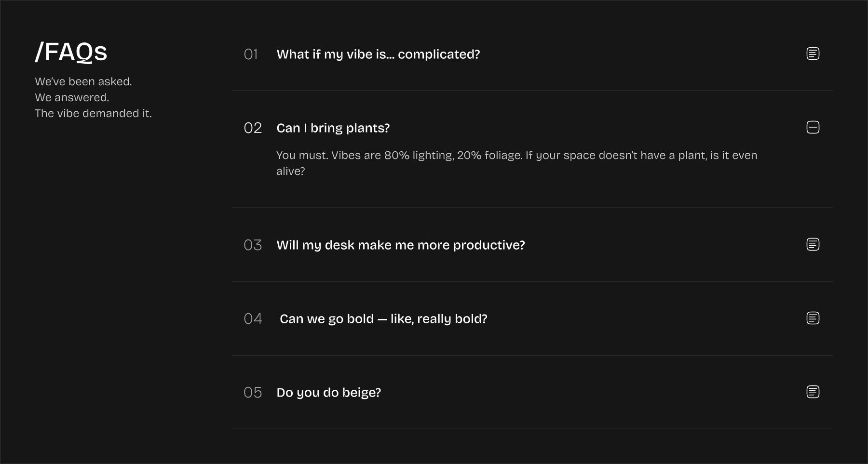868x464 pixels.
Task: Expand "Can we go bold — like, really bold?"
Action: (383, 319)
